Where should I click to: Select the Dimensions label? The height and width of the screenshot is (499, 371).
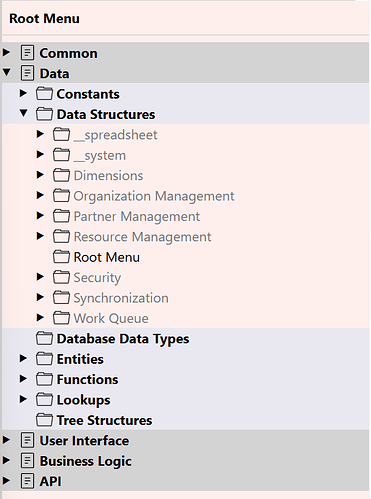(x=108, y=176)
